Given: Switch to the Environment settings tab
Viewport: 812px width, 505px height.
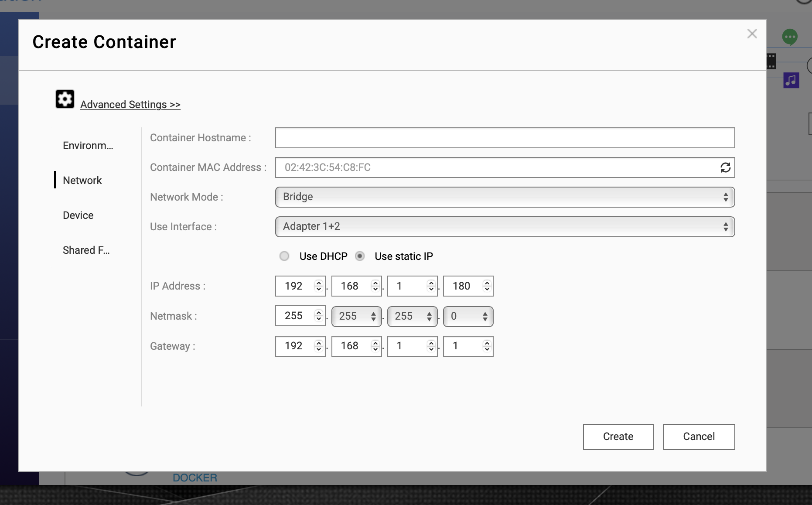Looking at the screenshot, I should (88, 146).
